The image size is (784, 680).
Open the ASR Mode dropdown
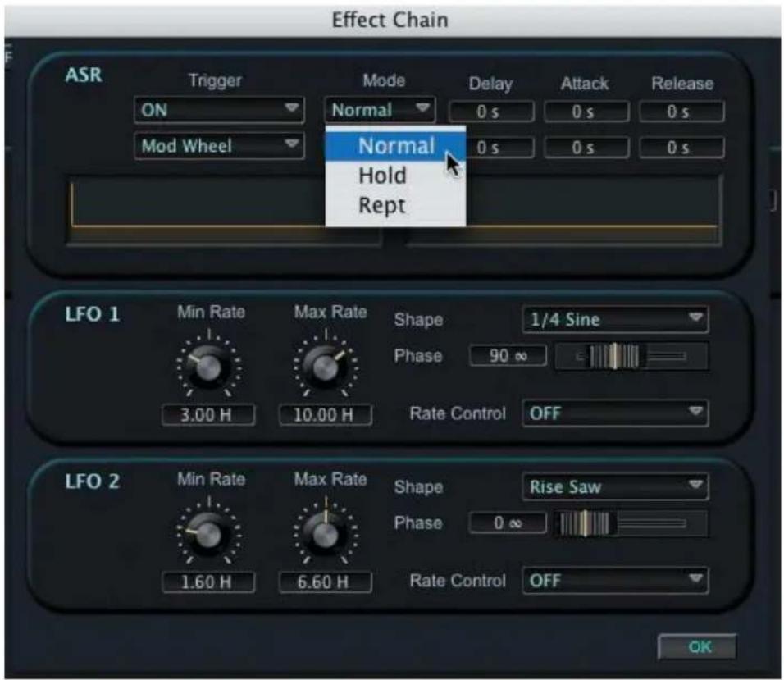[380, 110]
